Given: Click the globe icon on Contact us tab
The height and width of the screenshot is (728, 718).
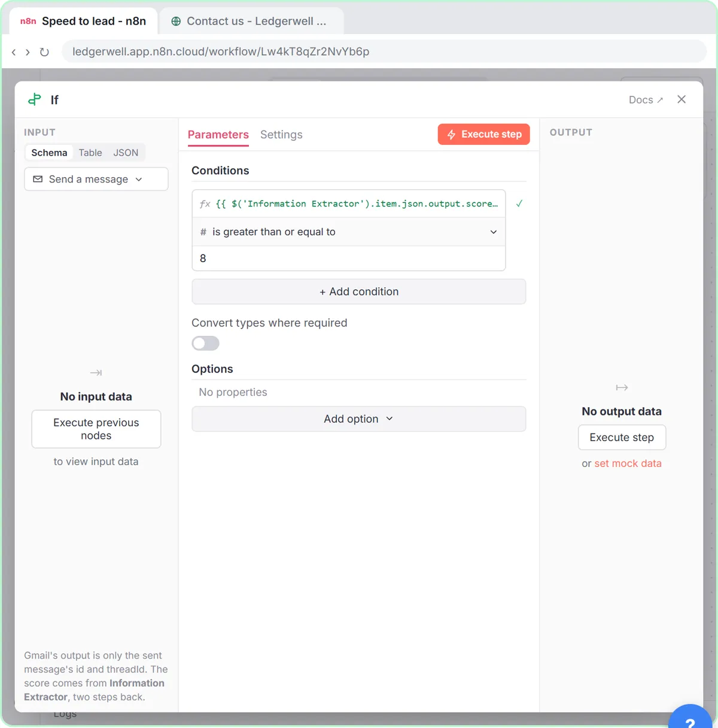Looking at the screenshot, I should pos(176,21).
